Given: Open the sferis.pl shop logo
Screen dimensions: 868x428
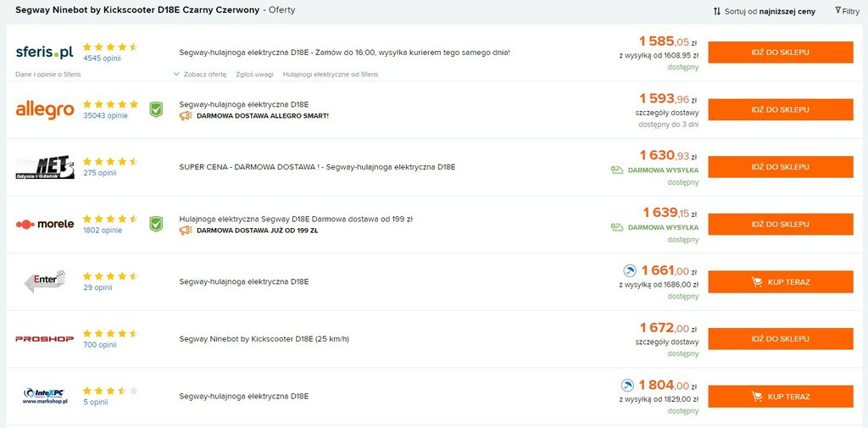Looking at the screenshot, I should point(44,53).
